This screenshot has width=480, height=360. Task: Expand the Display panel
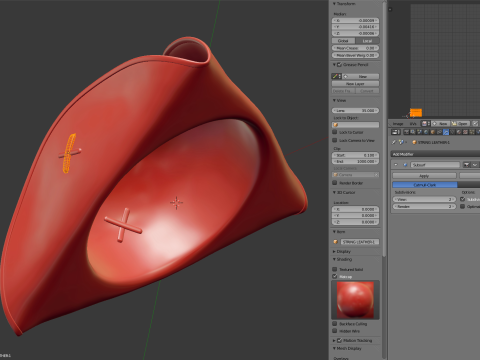tap(334, 251)
